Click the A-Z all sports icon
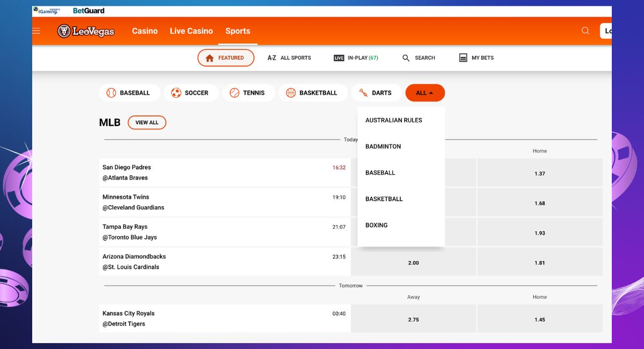Image resolution: width=644 pixels, height=349 pixels. [x=272, y=58]
